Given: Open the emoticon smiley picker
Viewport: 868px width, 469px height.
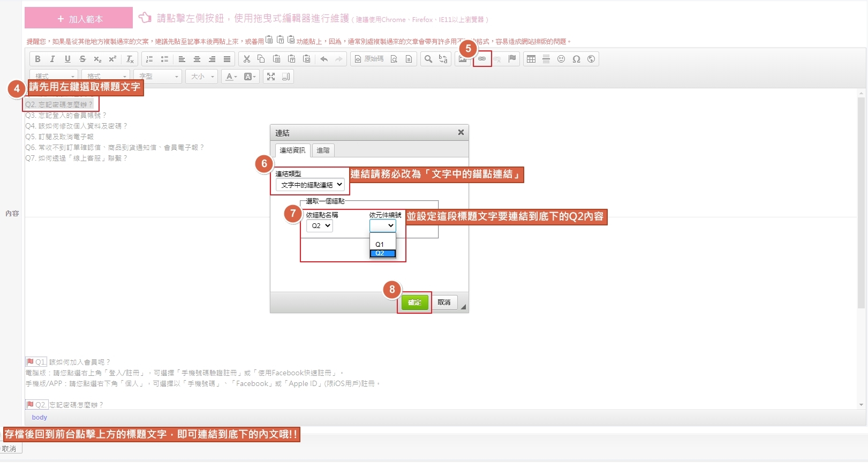Looking at the screenshot, I should coord(561,59).
